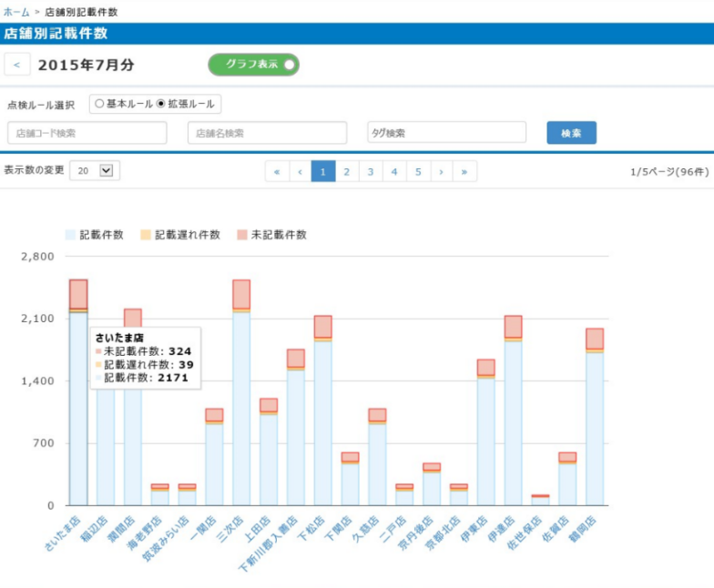Click the blue bar for 一関店

point(214,464)
